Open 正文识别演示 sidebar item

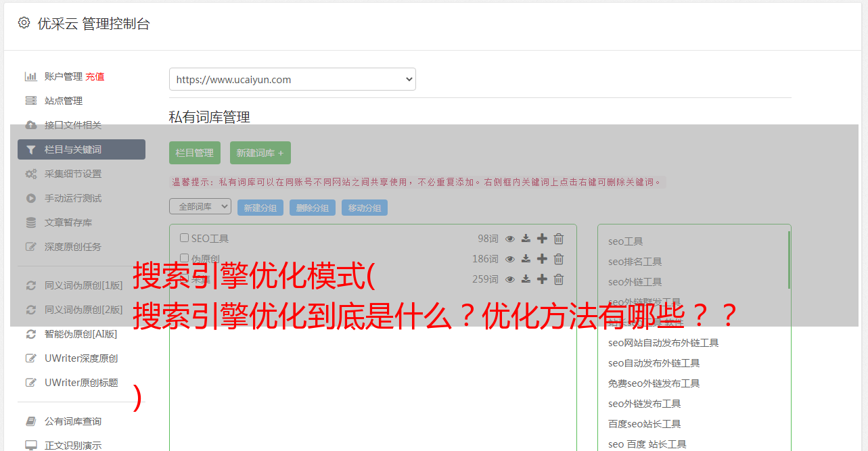[x=73, y=446]
